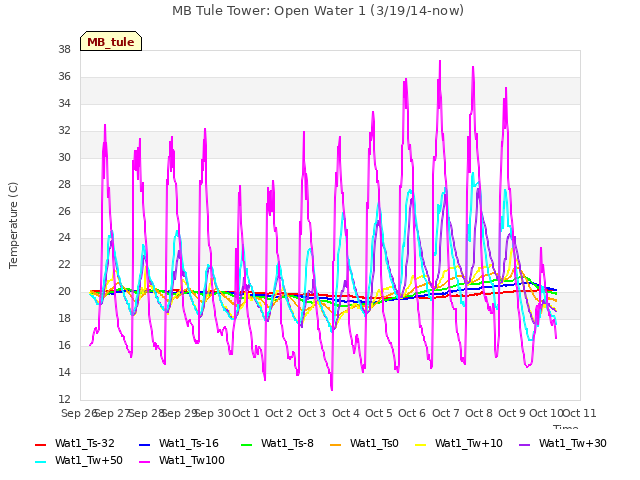Click the 18 y-axis tick label

point(64,318)
